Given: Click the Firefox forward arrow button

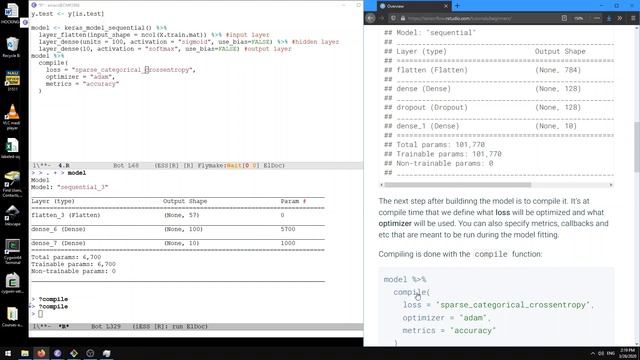Looking at the screenshot, I should [x=381, y=18].
